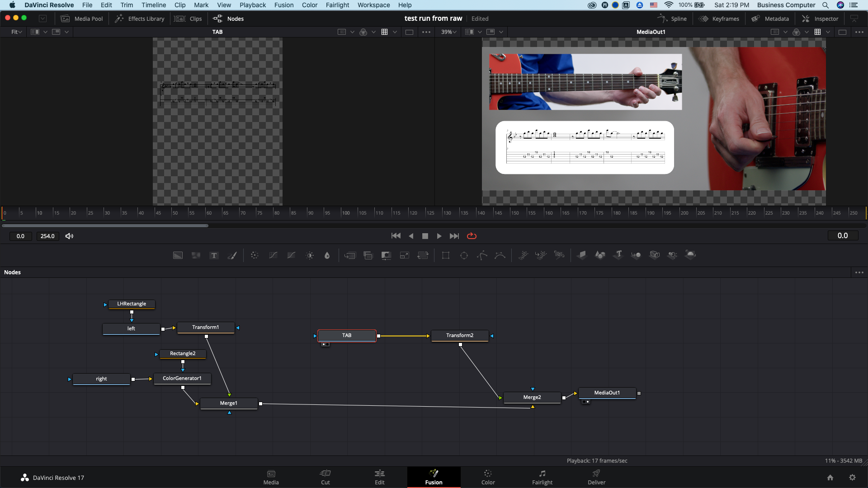Toggle the LHRectangle node enable state
Image resolution: width=868 pixels, height=488 pixels.
point(105,304)
